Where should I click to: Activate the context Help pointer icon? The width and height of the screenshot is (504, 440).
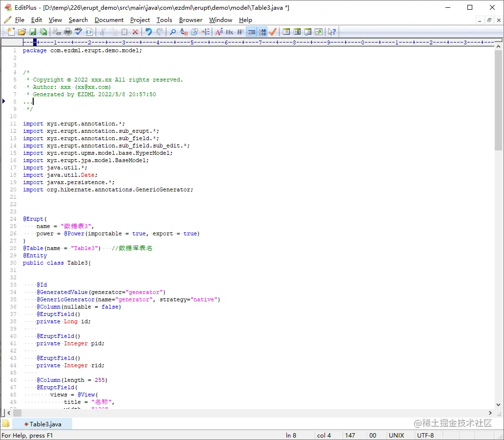(x=332, y=32)
